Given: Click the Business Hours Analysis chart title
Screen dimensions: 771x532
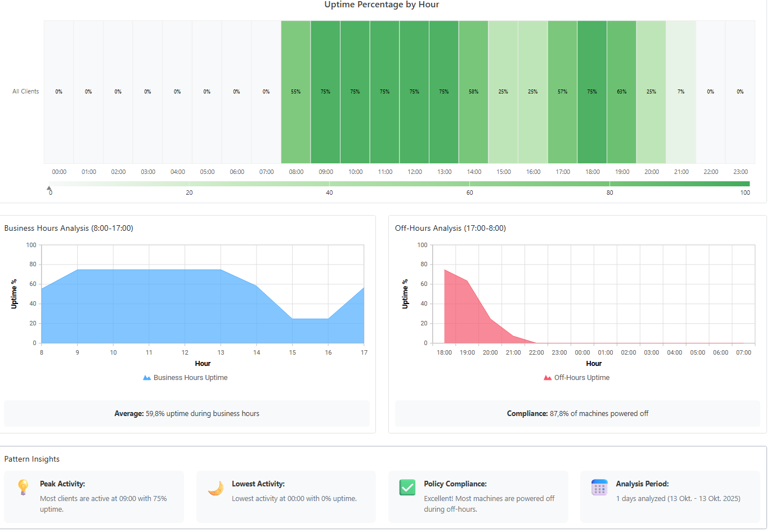Looking at the screenshot, I should [x=69, y=228].
